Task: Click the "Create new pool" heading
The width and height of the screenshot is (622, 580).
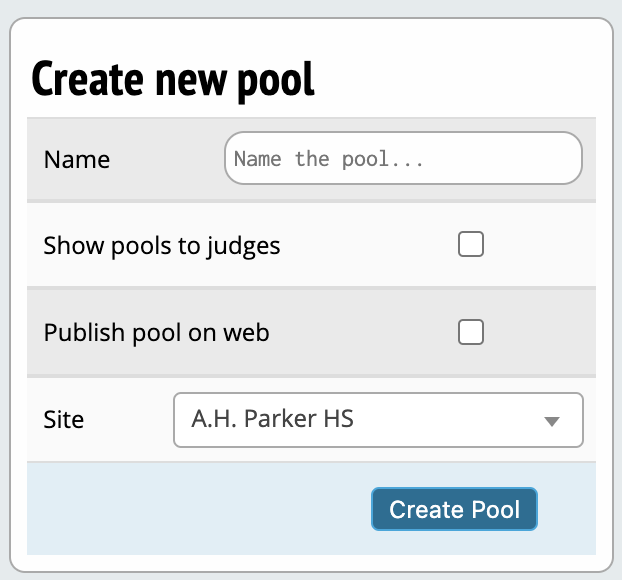Action: 173,80
